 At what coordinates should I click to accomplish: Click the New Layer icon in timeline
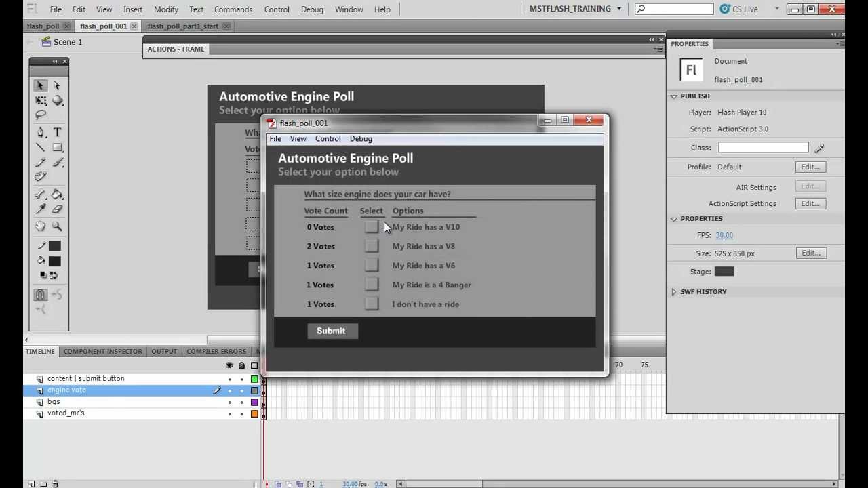pyautogui.click(x=31, y=484)
